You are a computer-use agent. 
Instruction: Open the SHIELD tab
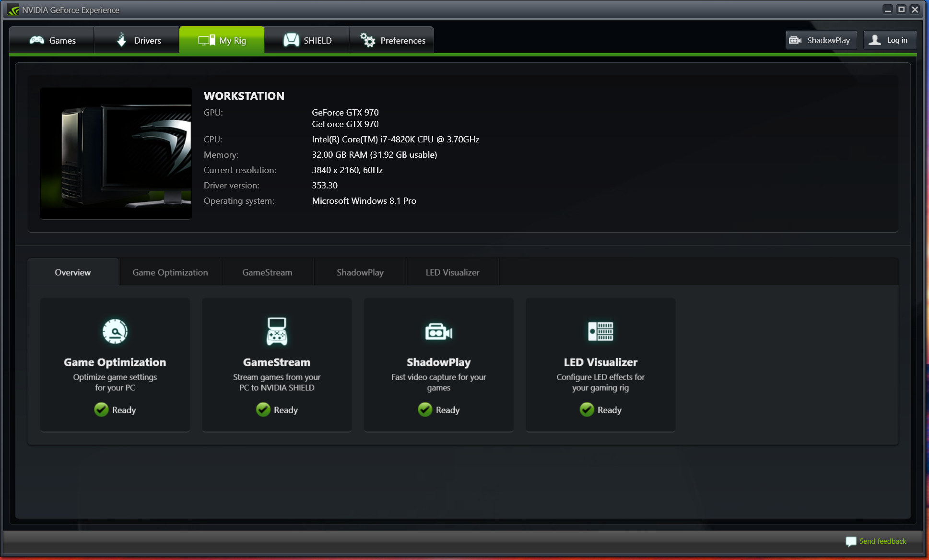click(307, 40)
